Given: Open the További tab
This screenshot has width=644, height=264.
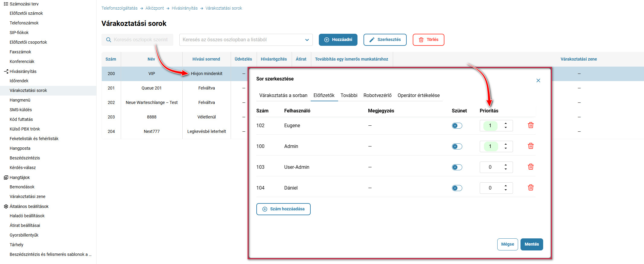Looking at the screenshot, I should click(349, 95).
